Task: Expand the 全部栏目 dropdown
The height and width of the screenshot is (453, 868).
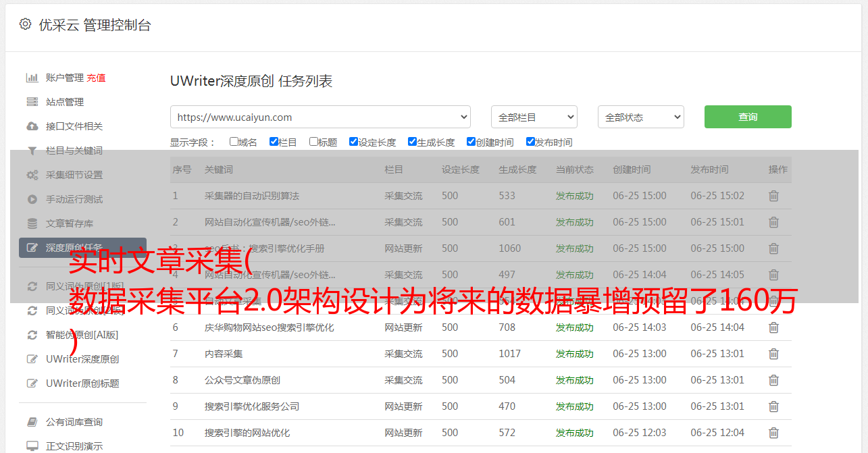Action: tap(534, 117)
